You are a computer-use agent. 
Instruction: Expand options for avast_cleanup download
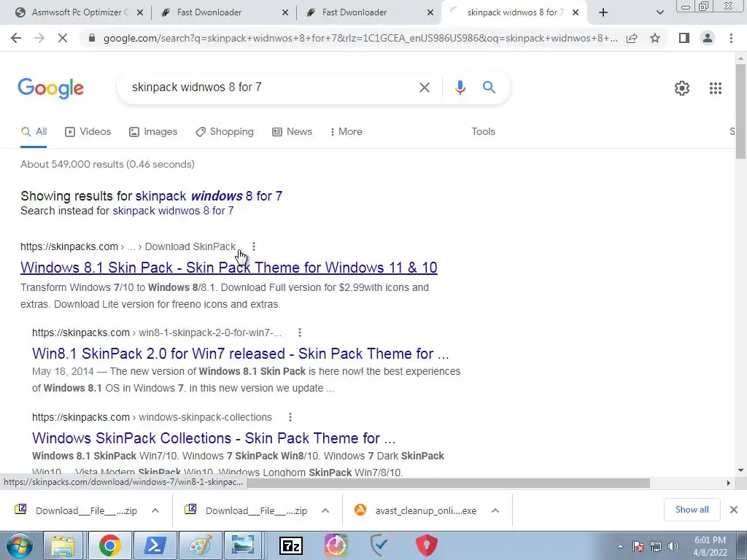495,510
